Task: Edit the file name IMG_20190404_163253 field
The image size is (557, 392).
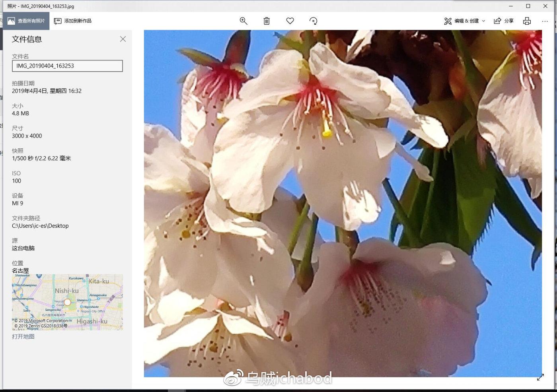Action: click(67, 66)
